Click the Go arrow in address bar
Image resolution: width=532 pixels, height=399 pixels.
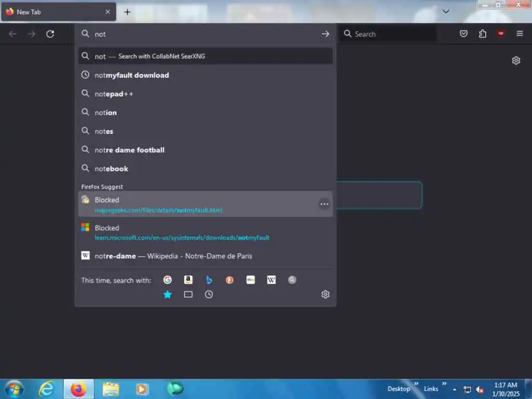[x=325, y=34]
